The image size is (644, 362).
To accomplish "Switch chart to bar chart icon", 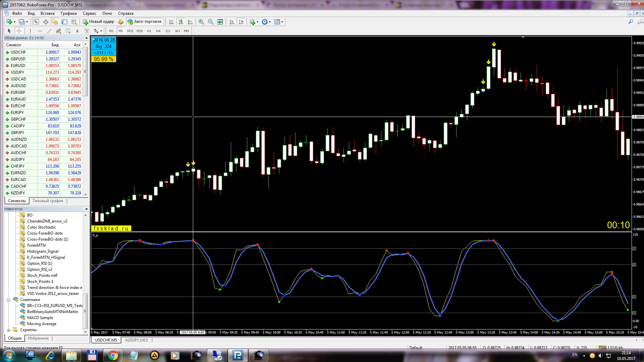I will [x=171, y=22].
